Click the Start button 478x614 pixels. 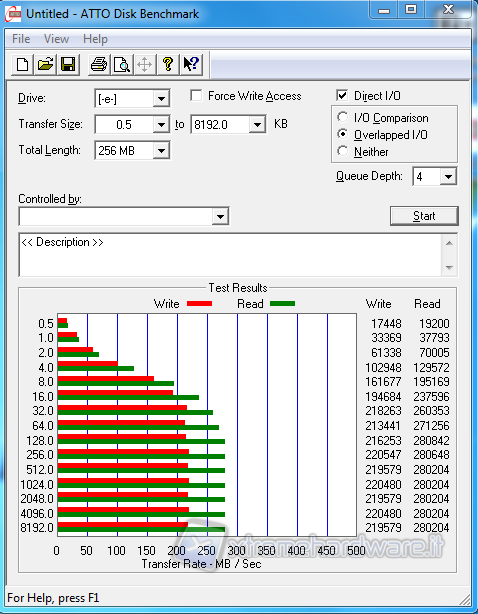click(424, 216)
